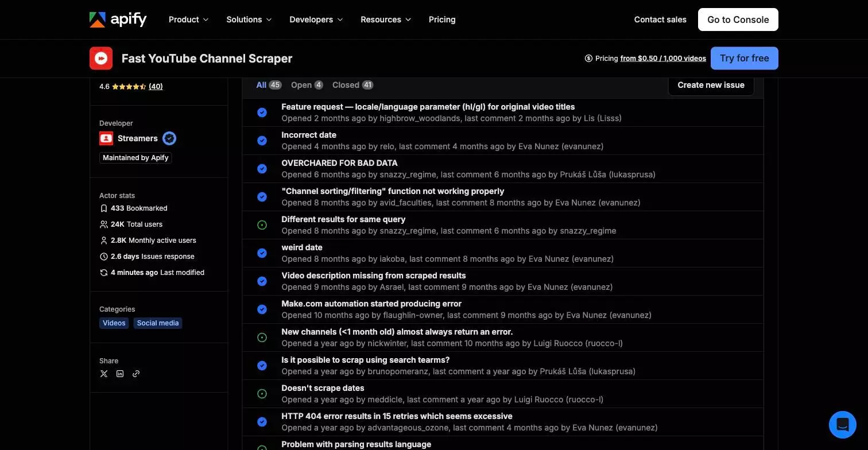The width and height of the screenshot is (868, 450).
Task: Open the (40) reviews link
Action: pyautogui.click(x=156, y=87)
